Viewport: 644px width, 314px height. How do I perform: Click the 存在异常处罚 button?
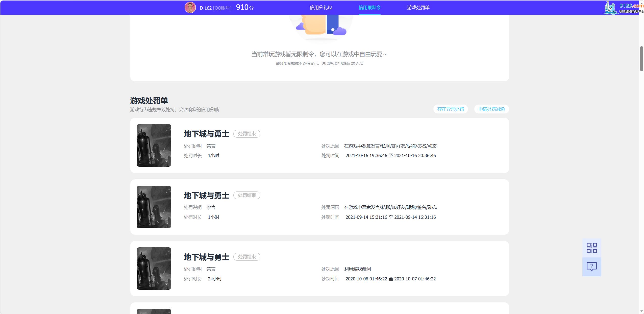(451, 109)
